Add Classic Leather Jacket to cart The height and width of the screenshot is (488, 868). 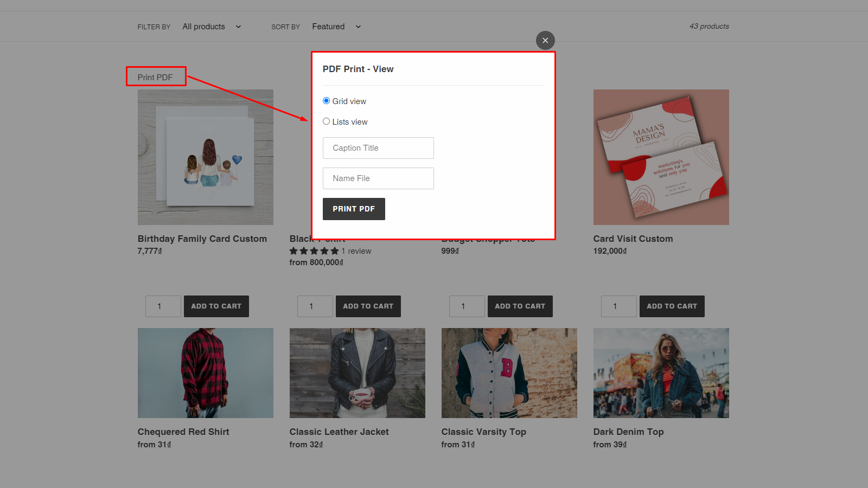[x=368, y=306]
